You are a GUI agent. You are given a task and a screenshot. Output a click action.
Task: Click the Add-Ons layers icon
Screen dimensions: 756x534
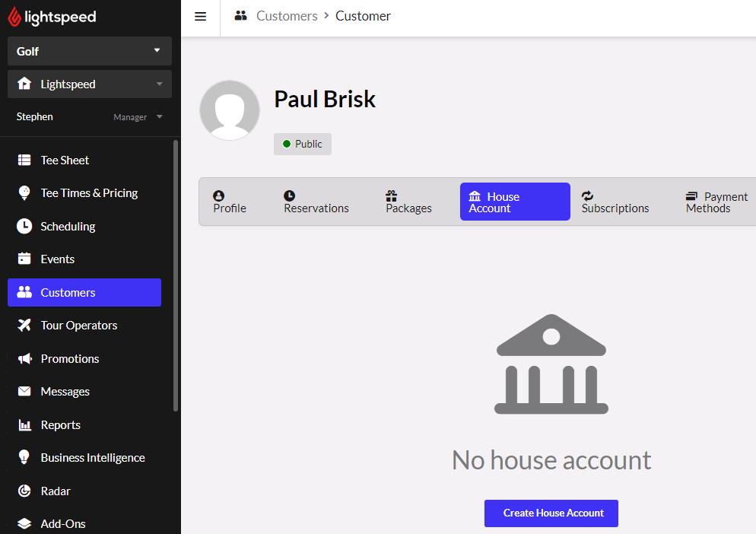point(24,523)
